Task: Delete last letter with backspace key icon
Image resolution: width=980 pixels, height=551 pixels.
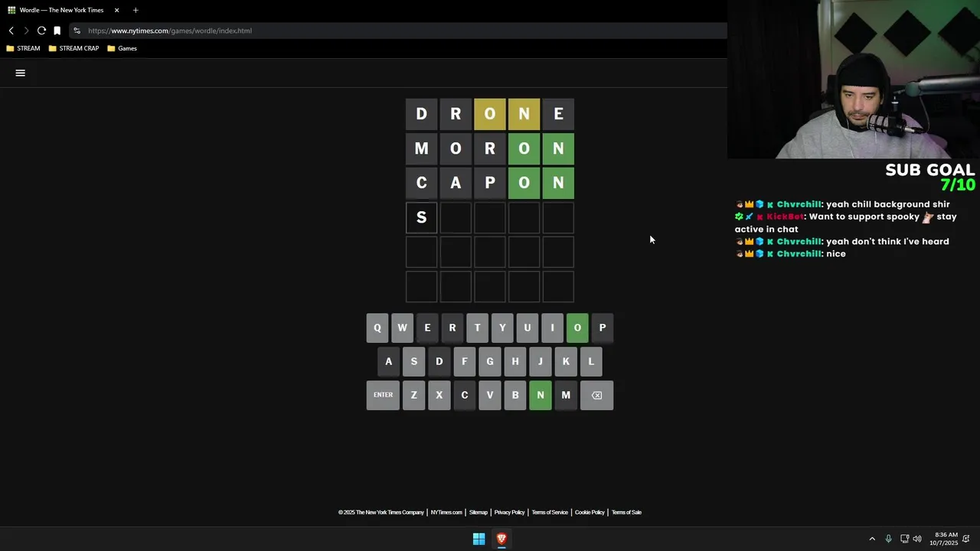Action: point(597,395)
